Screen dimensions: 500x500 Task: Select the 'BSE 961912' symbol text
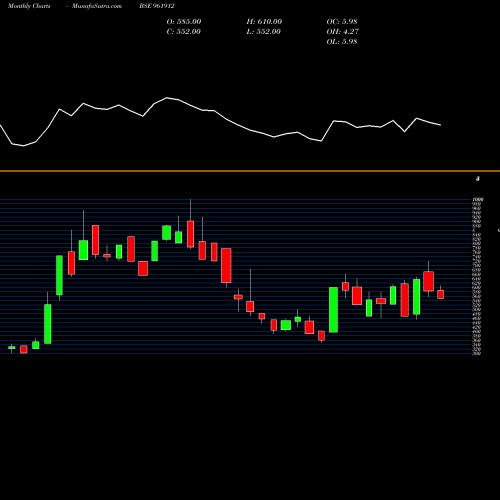coord(157,6)
